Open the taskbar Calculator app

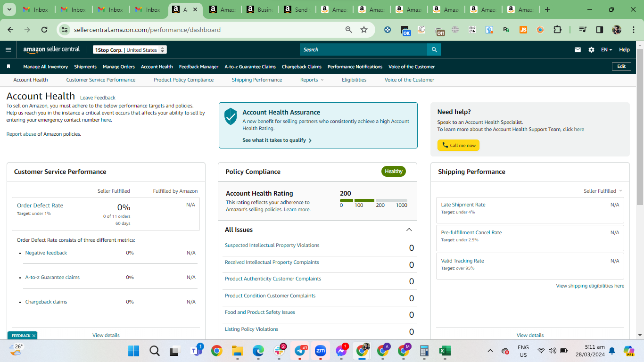pyautogui.click(x=424, y=351)
